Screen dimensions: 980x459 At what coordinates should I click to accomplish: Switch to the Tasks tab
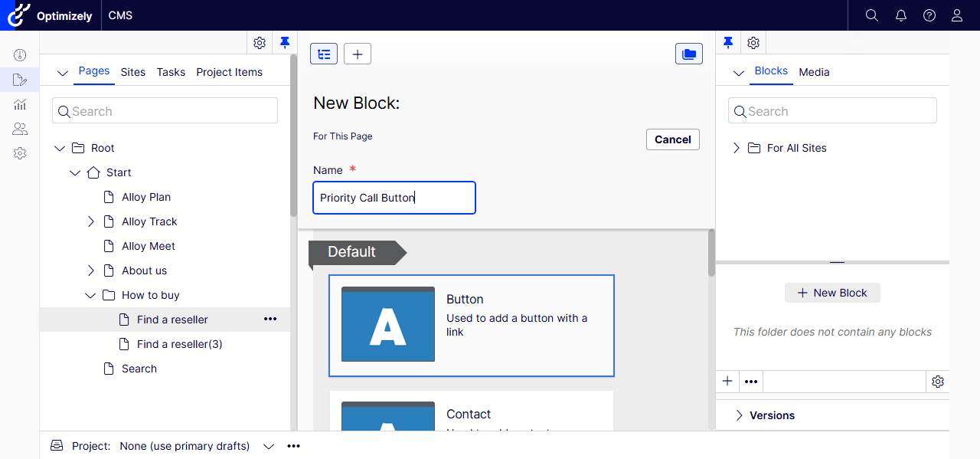click(171, 72)
